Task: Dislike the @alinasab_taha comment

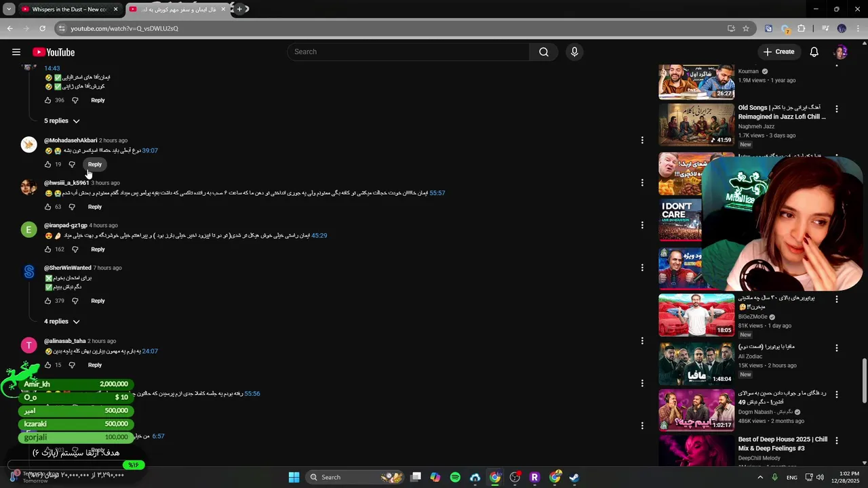Action: pos(72,365)
